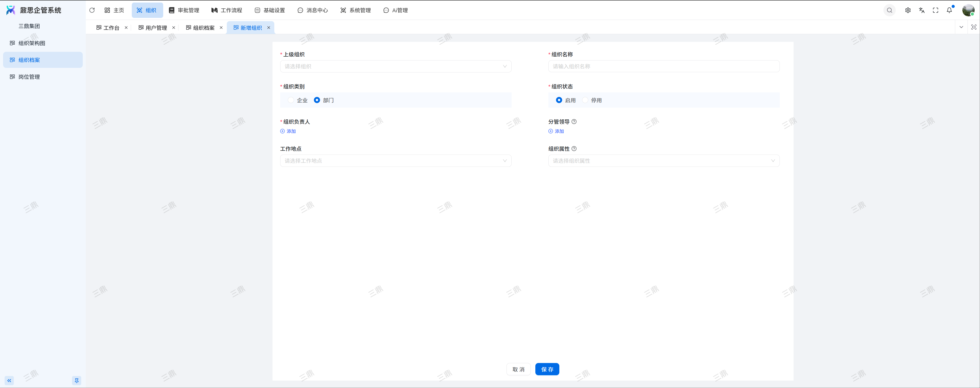Click the refresh icon in top bar
Screen dimensions: 980x388
(92, 10)
